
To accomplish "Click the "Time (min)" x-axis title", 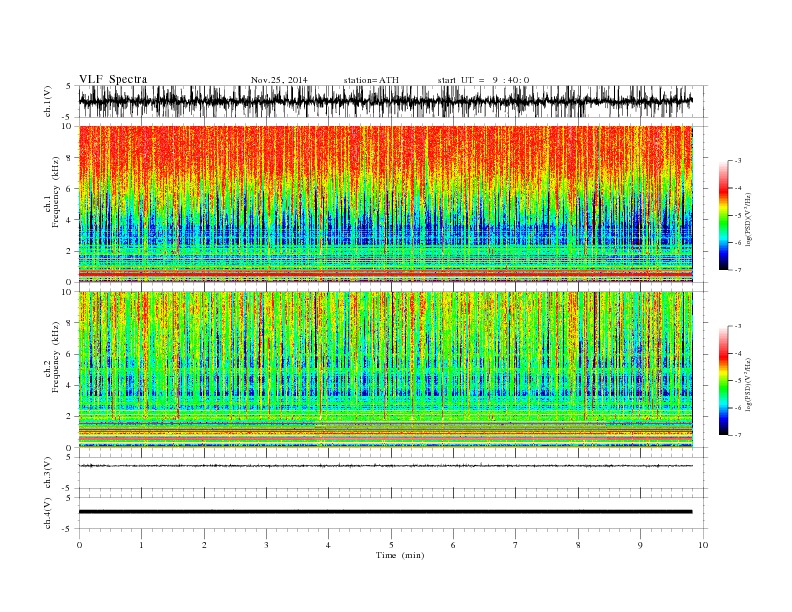I will point(400,555).
